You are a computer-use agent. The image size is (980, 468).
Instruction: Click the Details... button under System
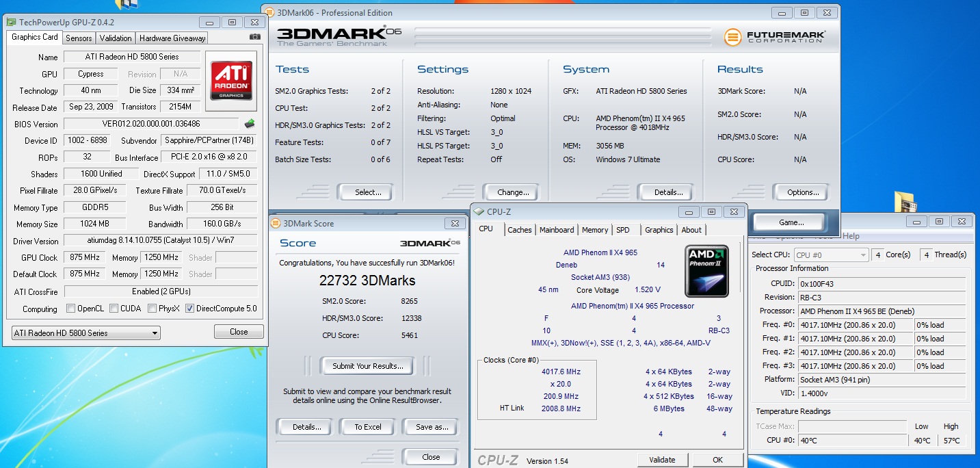click(x=668, y=192)
